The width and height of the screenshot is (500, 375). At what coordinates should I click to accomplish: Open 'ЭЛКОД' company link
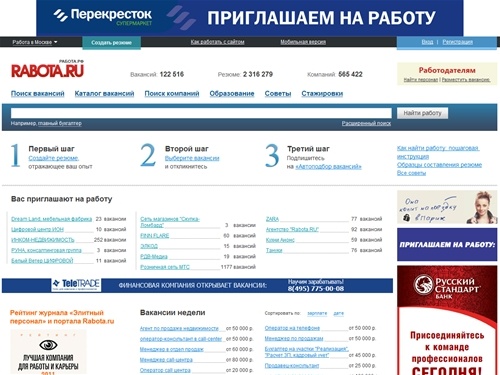[x=149, y=246]
